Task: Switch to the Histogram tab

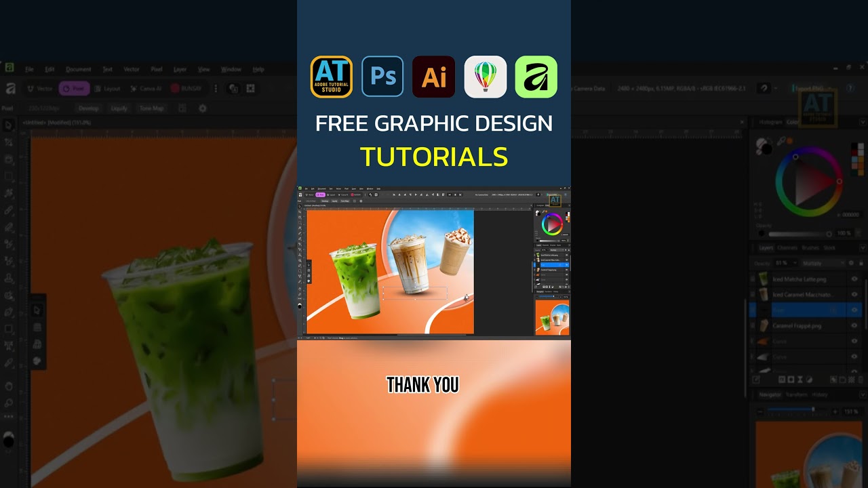Action: pos(770,123)
